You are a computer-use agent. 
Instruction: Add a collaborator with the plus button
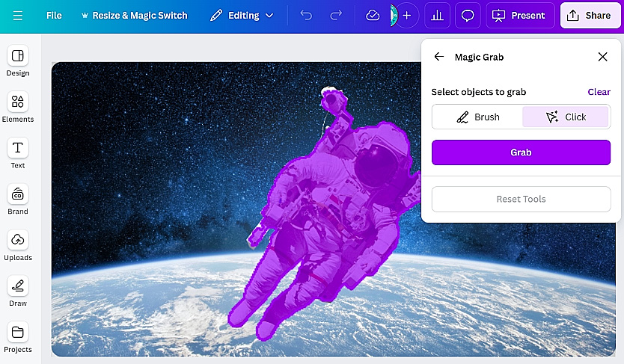407,16
